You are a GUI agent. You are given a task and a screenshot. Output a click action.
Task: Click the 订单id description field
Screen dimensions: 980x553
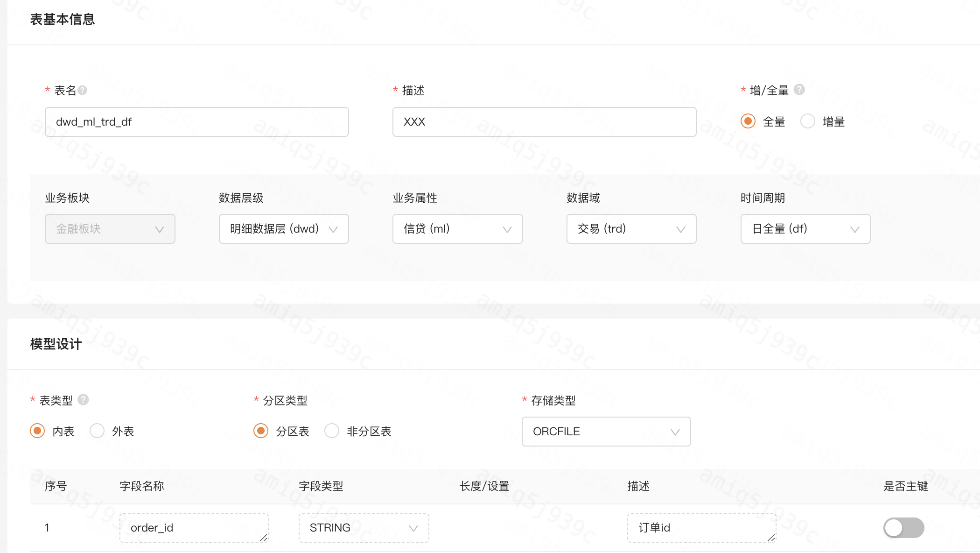[701, 528]
